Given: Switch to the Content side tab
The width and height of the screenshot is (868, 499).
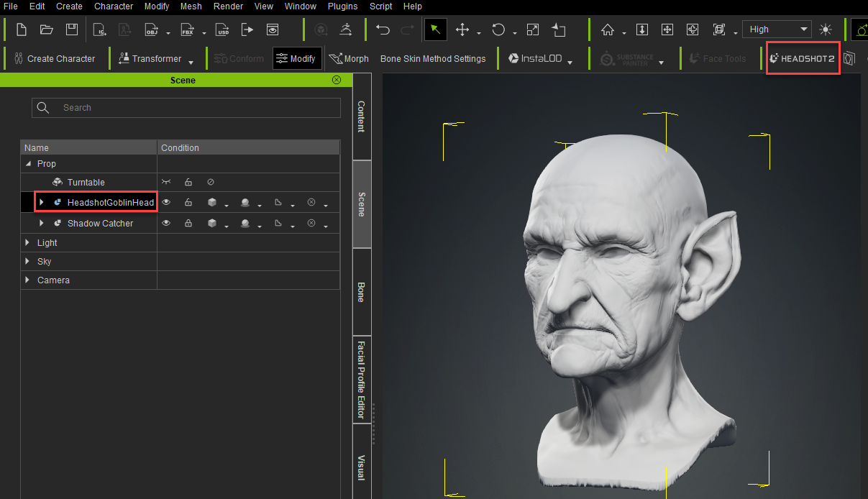Looking at the screenshot, I should coord(362,116).
